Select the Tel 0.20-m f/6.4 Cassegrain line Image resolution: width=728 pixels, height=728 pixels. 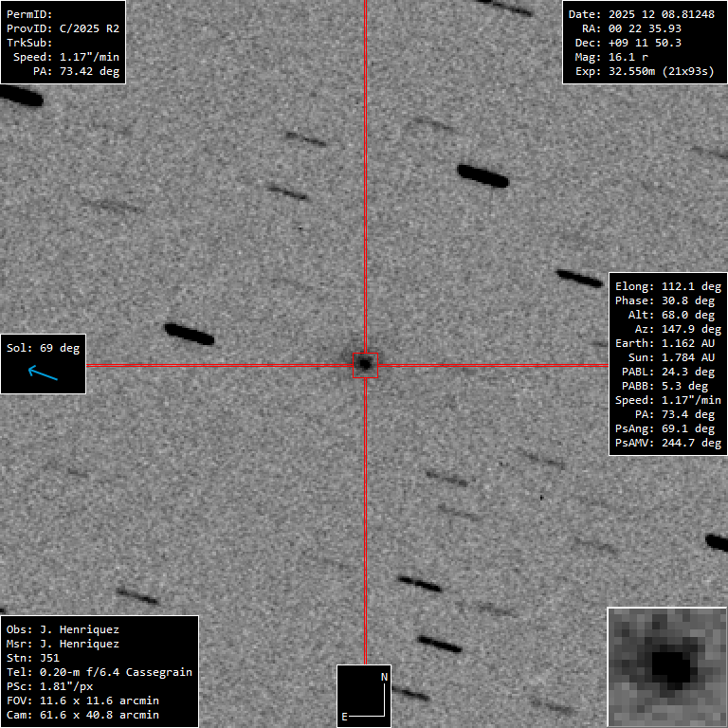(99, 672)
